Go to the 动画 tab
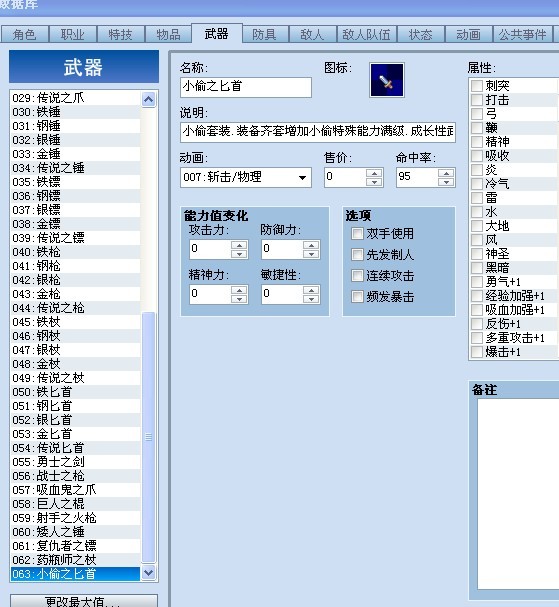Viewport: 559px width, 607px height. point(469,34)
